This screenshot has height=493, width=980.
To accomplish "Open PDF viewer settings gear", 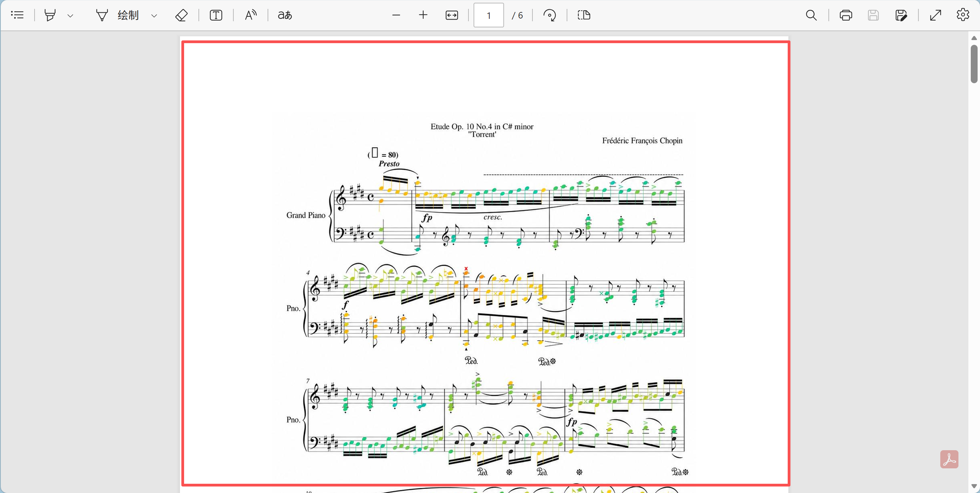I will [963, 15].
